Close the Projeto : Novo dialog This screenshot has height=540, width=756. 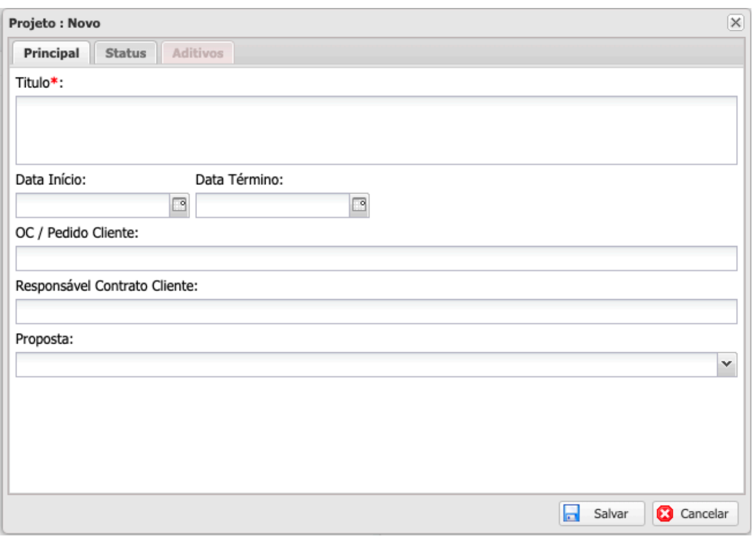pyautogui.click(x=735, y=22)
